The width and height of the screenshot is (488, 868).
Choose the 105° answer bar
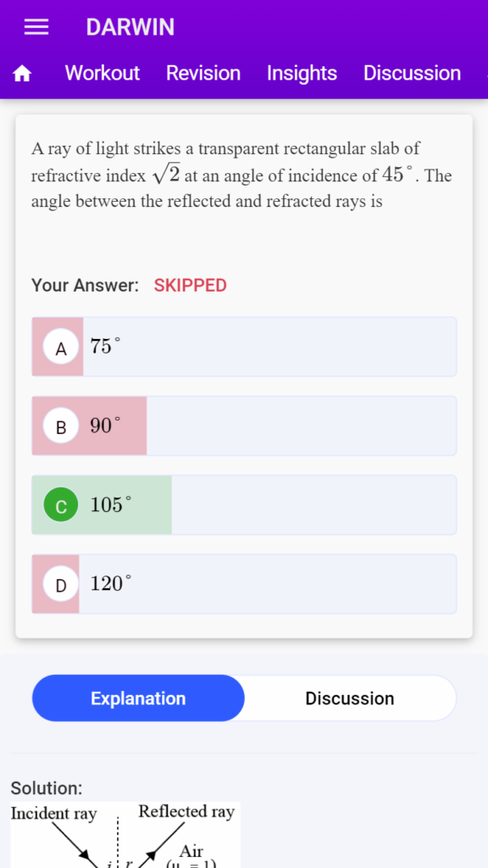click(244, 505)
